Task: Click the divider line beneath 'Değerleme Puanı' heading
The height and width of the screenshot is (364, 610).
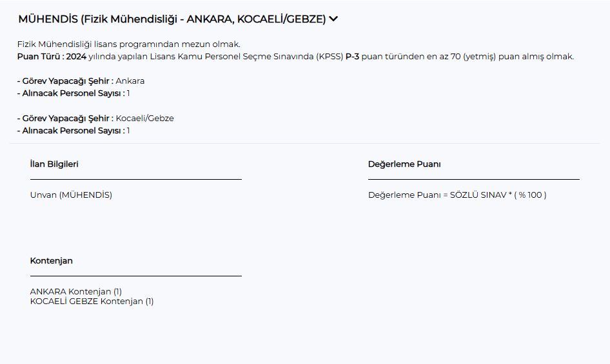Action: pyautogui.click(x=473, y=179)
